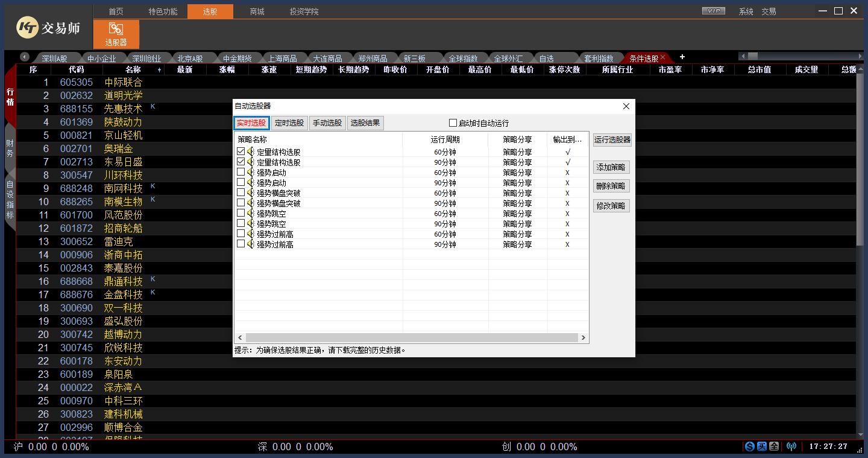Click the 交易师 KT logo
Image resolution: width=868 pixels, height=458 pixels.
(48, 28)
